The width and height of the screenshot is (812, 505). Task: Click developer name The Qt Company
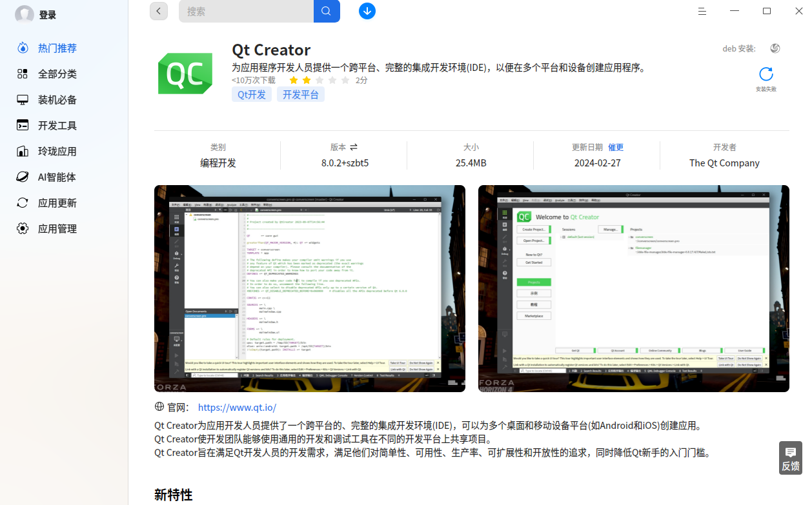click(x=724, y=163)
